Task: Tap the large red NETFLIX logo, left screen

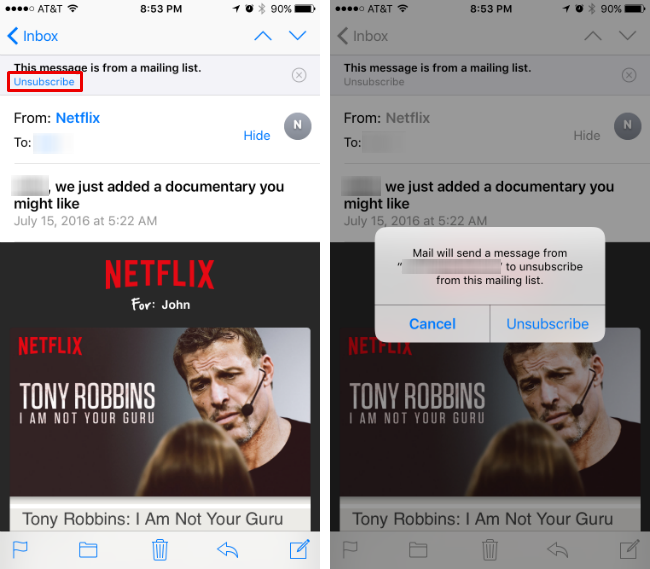Action: click(x=160, y=274)
